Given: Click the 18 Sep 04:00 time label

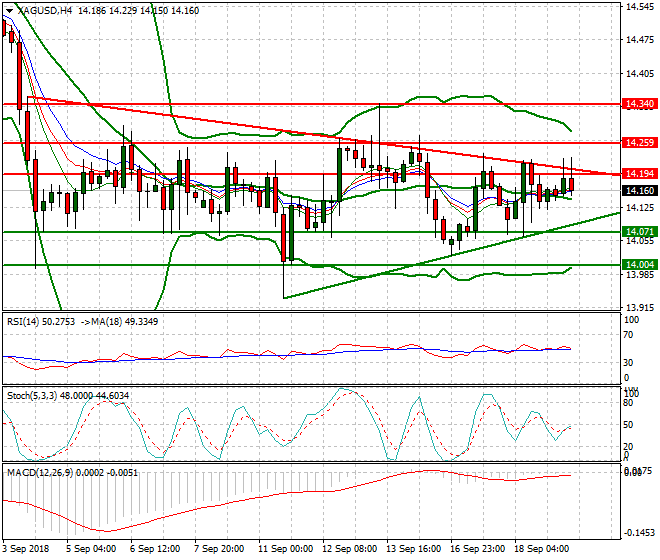Looking at the screenshot, I should point(542,549).
